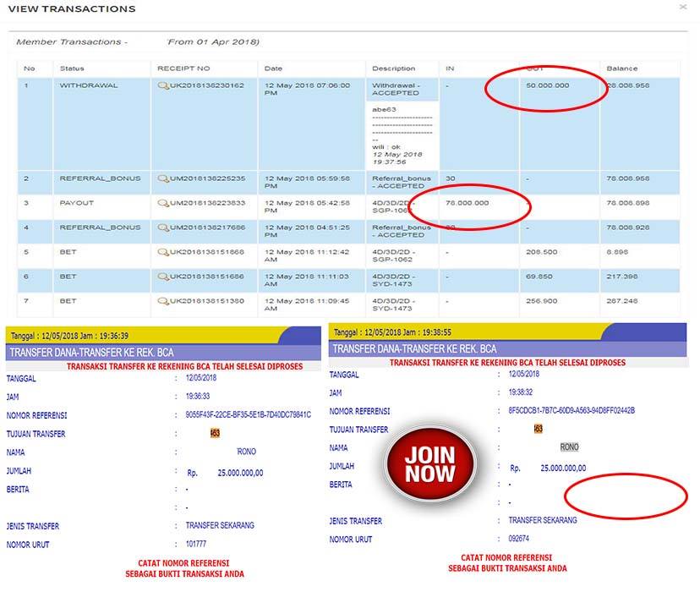Click the 50.000.000 withdrawal amount
The height and width of the screenshot is (592, 700).
click(x=547, y=85)
